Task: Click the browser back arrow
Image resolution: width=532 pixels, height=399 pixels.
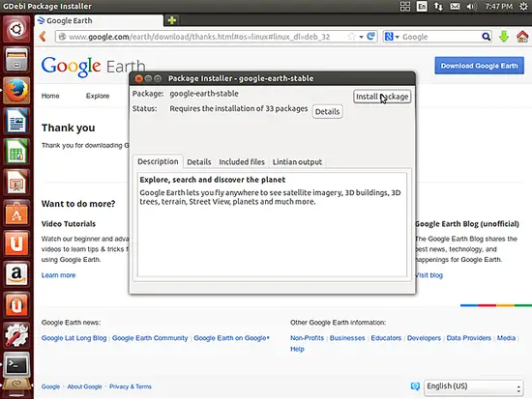Action: tap(43, 37)
